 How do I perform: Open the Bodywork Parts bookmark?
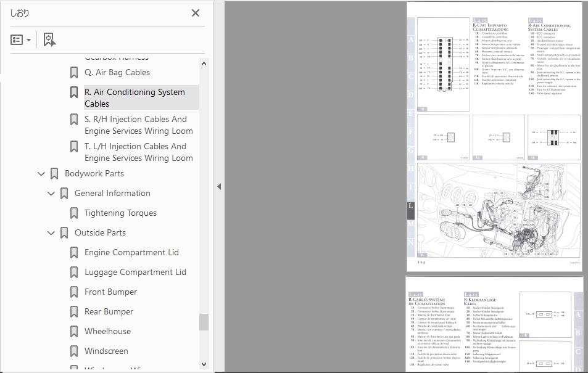coord(94,174)
